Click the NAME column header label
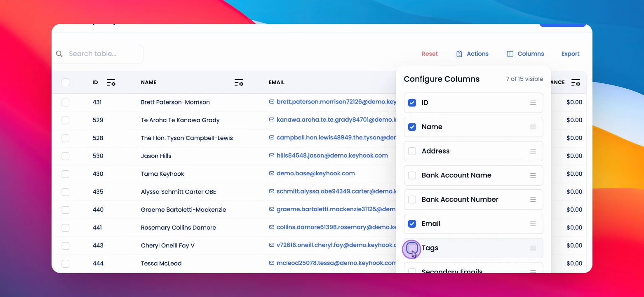This screenshot has width=644, height=297. coord(148,82)
